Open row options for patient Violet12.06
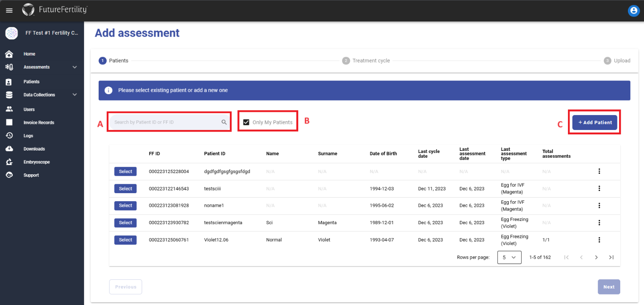The width and height of the screenshot is (644, 305). pyautogui.click(x=599, y=240)
